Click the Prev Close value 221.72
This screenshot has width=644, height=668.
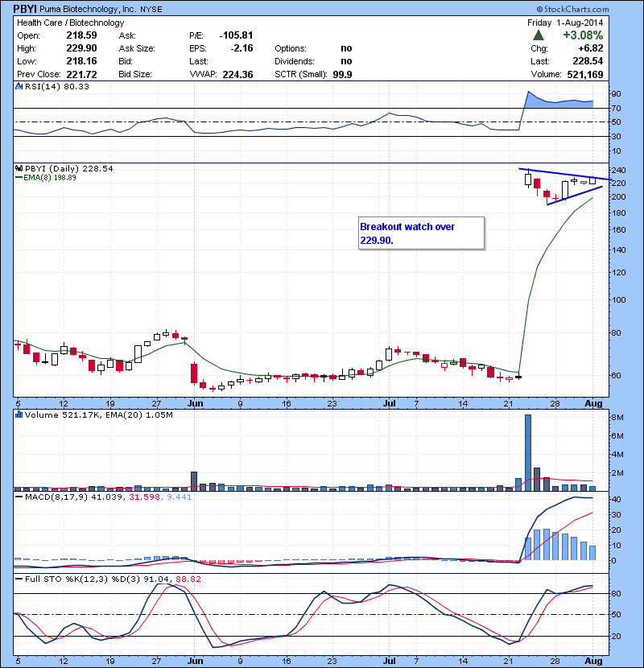81,74
